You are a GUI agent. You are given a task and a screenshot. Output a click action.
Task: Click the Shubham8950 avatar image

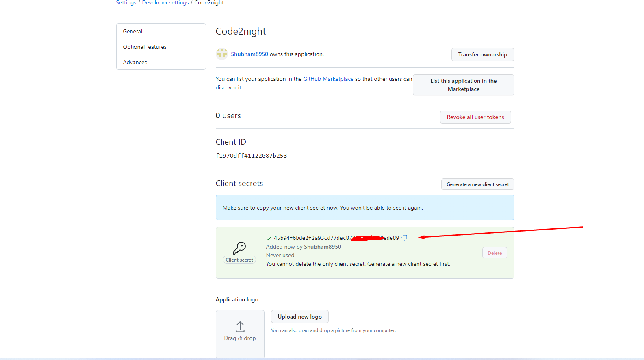222,54
